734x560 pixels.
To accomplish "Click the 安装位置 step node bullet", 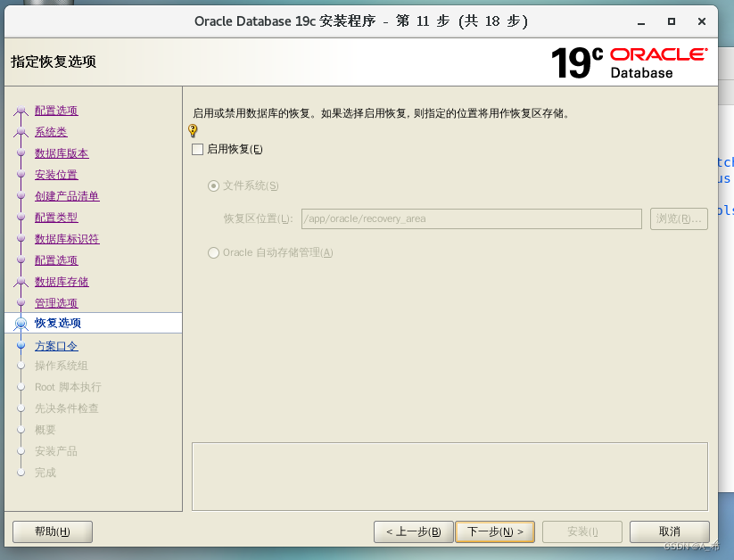I will point(21,174).
